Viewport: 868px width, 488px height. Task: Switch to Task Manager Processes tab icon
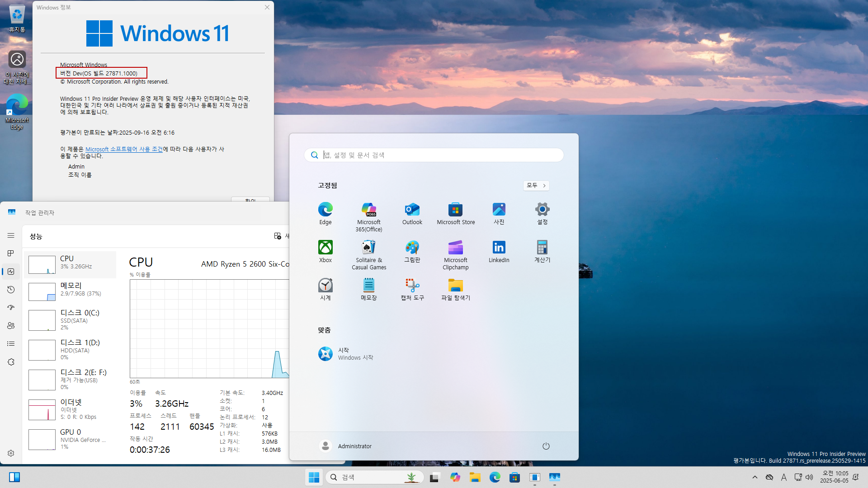click(x=11, y=253)
